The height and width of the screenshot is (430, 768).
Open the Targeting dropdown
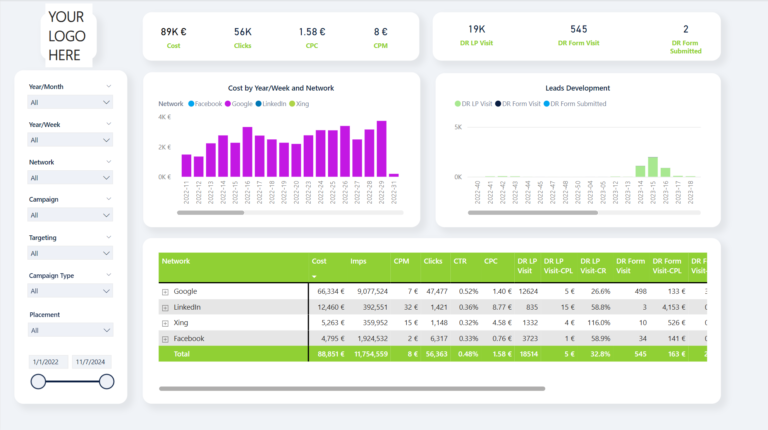tap(70, 253)
